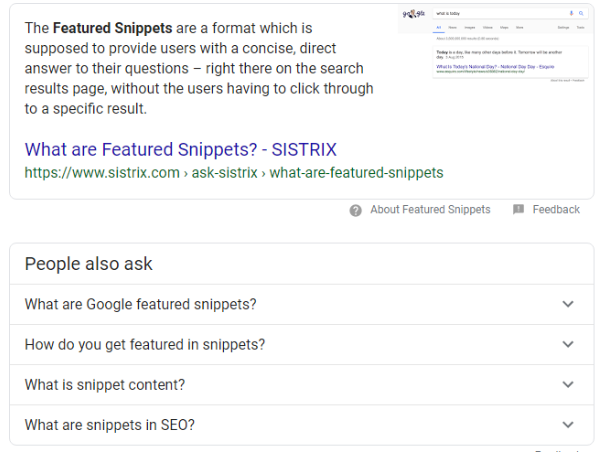The height and width of the screenshot is (452, 607).
Task: Expand "What are Google featured snippets?" chevron
Action: (568, 304)
